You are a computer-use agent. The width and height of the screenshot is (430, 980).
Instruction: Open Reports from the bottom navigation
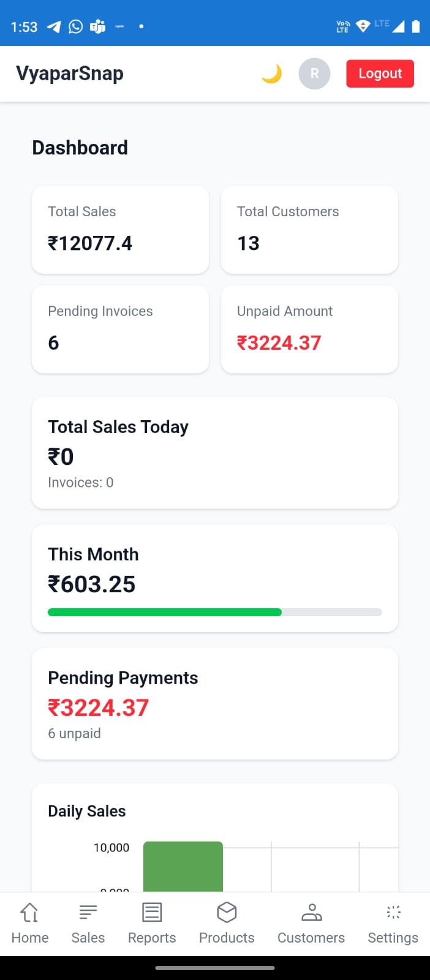point(151,922)
